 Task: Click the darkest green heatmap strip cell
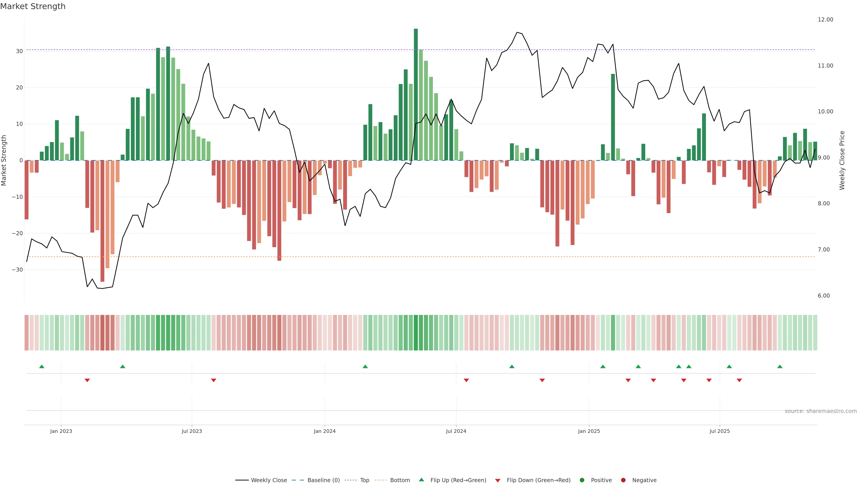[416, 332]
